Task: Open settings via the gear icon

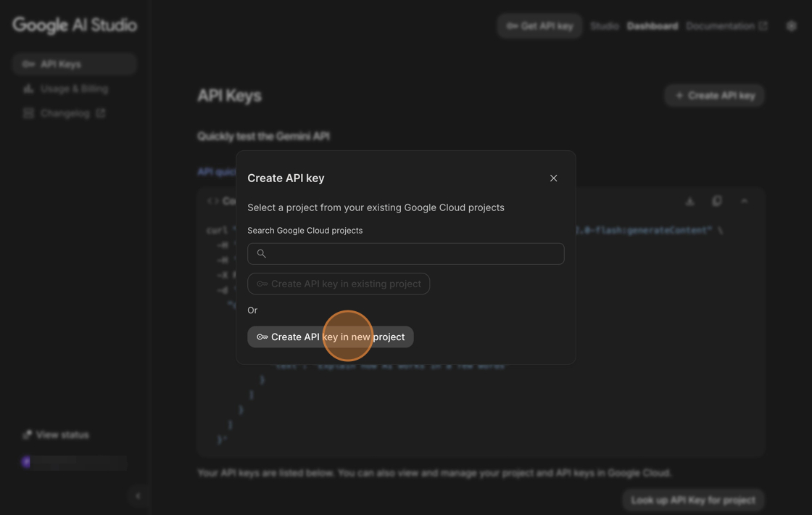Action: tap(791, 26)
